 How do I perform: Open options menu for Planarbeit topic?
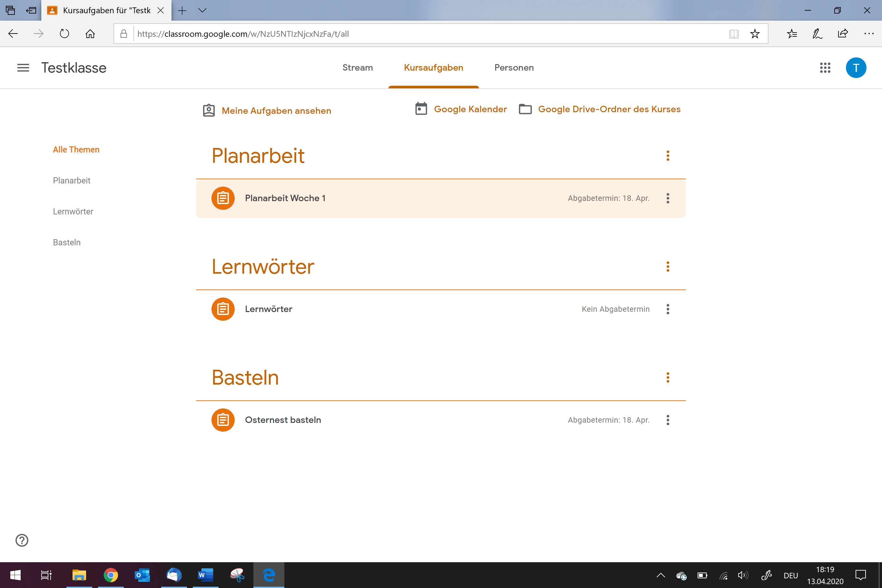pyautogui.click(x=668, y=156)
